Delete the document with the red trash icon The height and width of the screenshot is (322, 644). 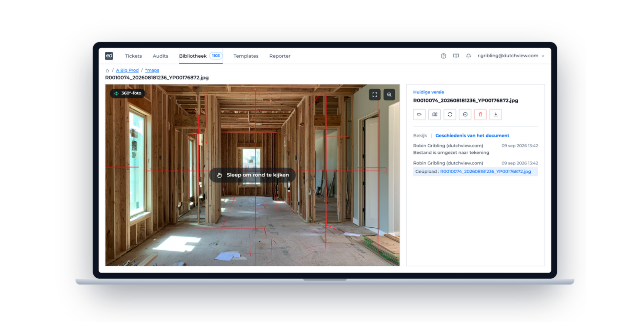click(480, 114)
